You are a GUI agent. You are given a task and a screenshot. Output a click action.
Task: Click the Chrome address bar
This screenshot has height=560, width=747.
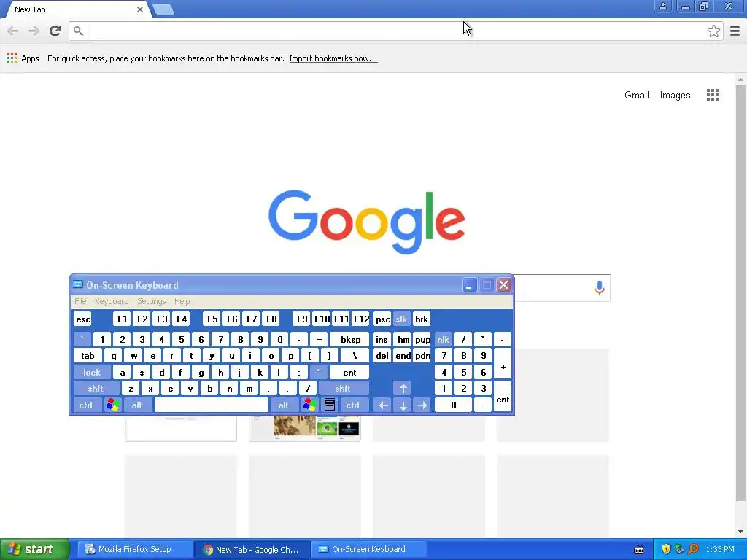coord(396,31)
